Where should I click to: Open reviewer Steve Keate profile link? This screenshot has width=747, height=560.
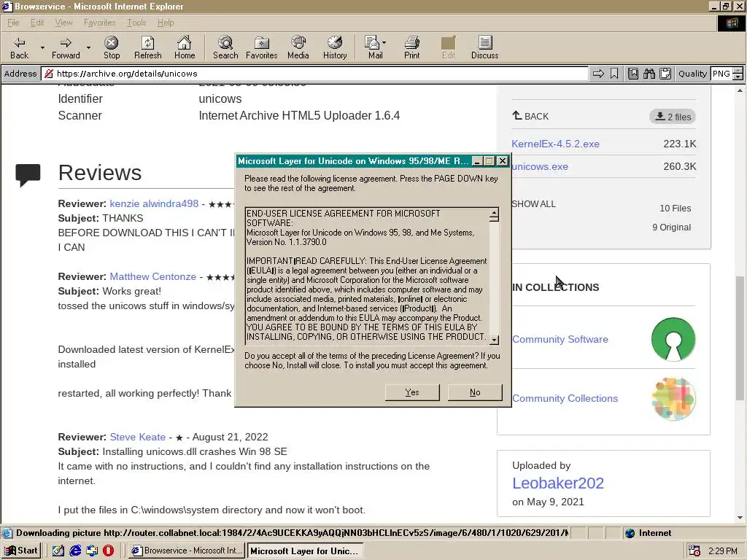tap(138, 437)
